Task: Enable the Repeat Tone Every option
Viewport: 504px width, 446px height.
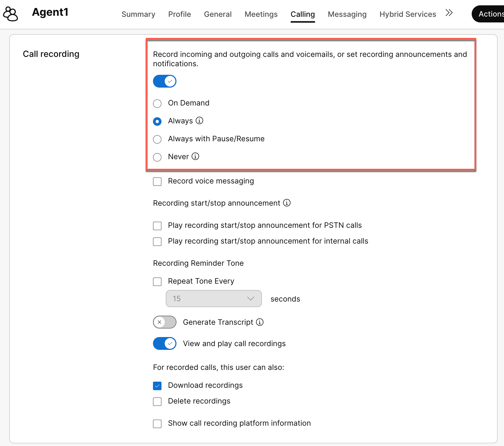Action: point(157,281)
